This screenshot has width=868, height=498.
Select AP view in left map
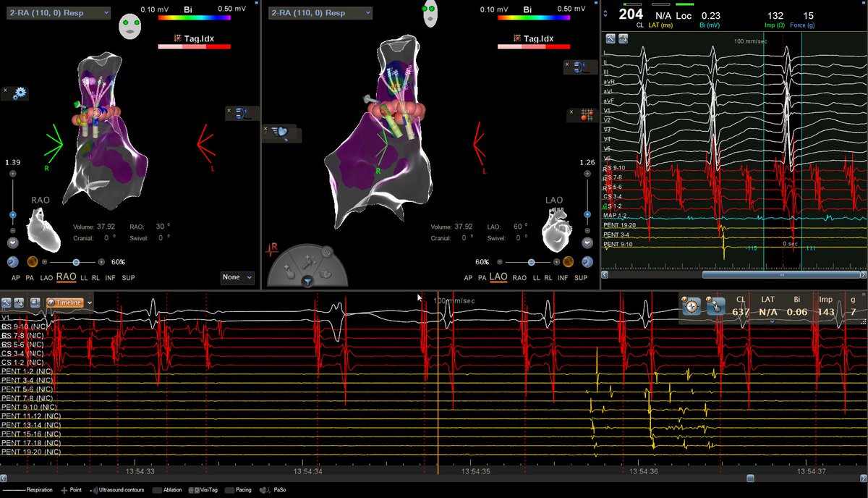16,277
